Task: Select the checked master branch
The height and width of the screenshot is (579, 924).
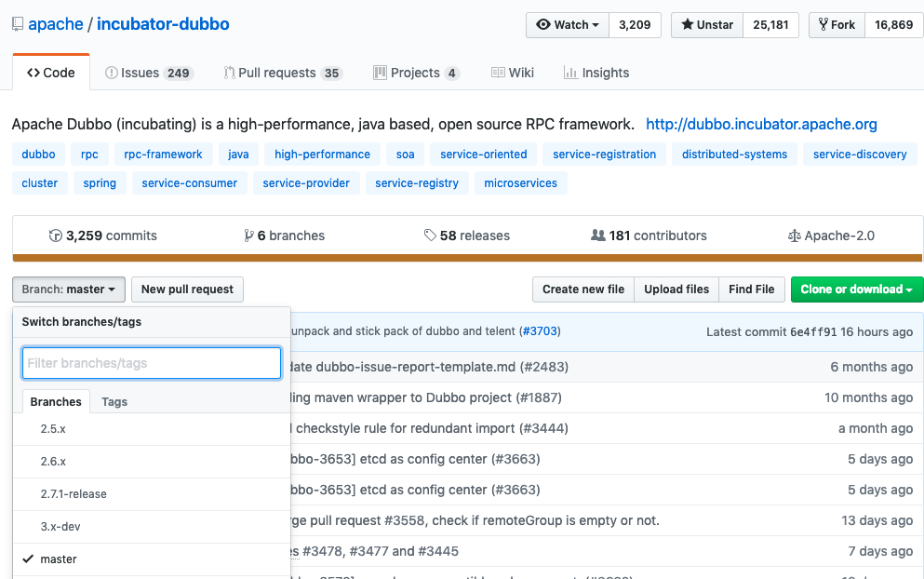Action: point(59,559)
